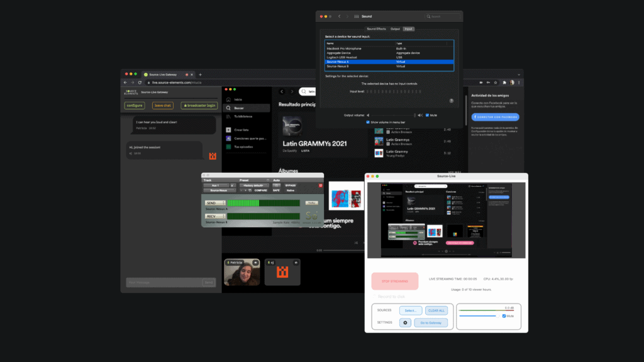Toggle the Record to disk checkbox

point(374,297)
